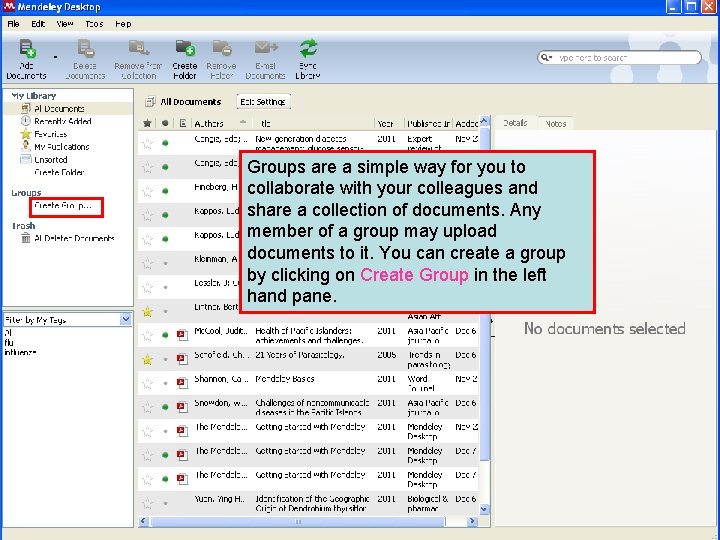This screenshot has height=540, width=720.
Task: Click the horizontal scrollbar thumb of document list
Action: [298, 521]
